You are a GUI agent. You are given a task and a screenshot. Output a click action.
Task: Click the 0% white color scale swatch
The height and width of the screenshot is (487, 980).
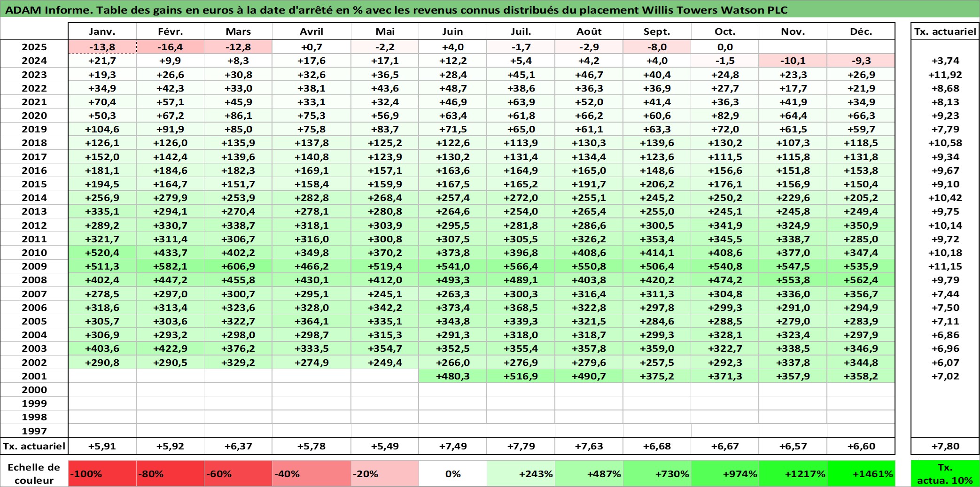[x=453, y=473]
